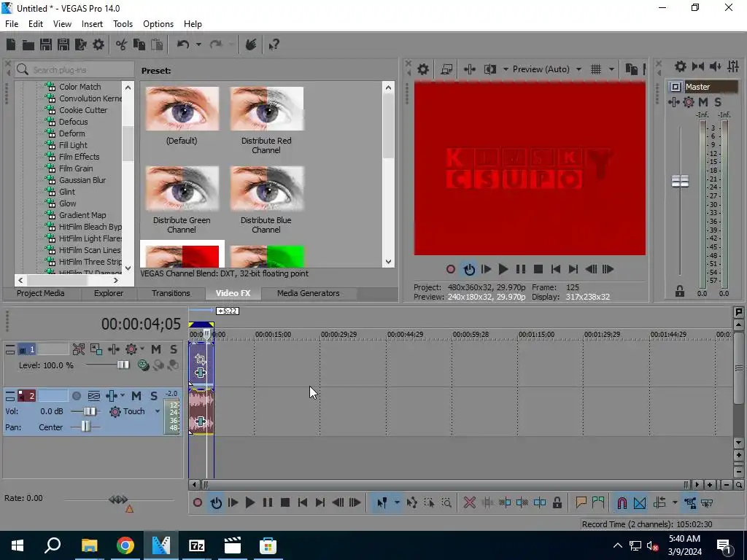
Task: Save the project with the floppy icon
Action: click(46, 44)
